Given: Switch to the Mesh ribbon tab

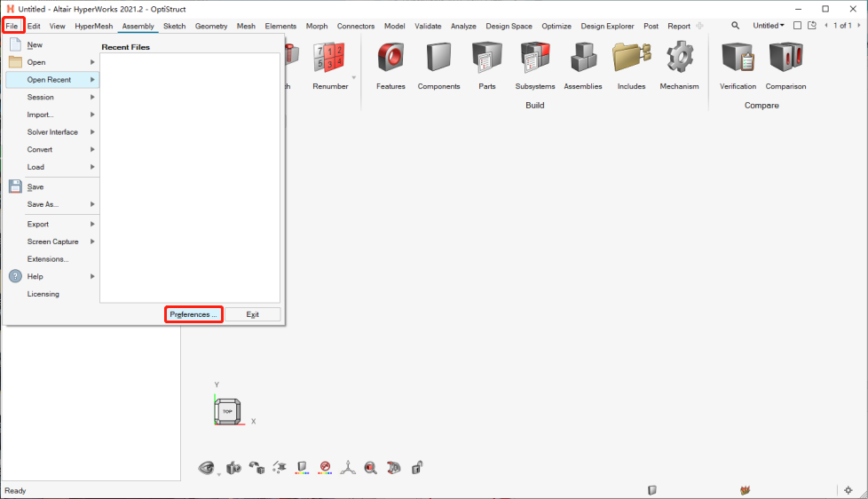Looking at the screenshot, I should (x=246, y=26).
